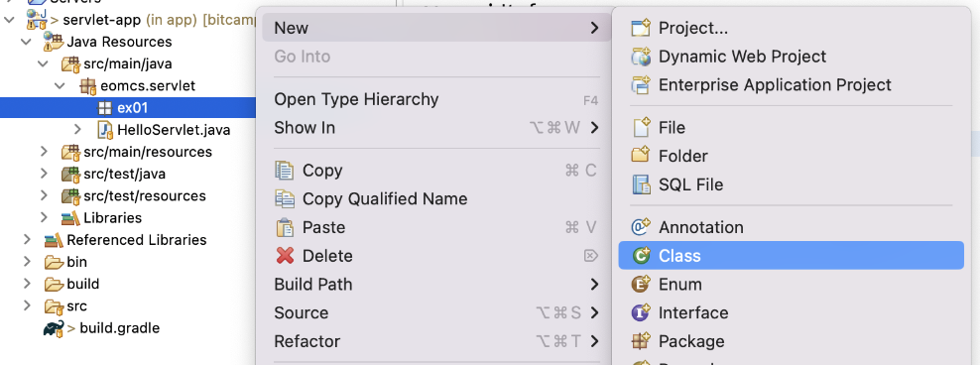Click the red Delete X icon

pyautogui.click(x=285, y=256)
